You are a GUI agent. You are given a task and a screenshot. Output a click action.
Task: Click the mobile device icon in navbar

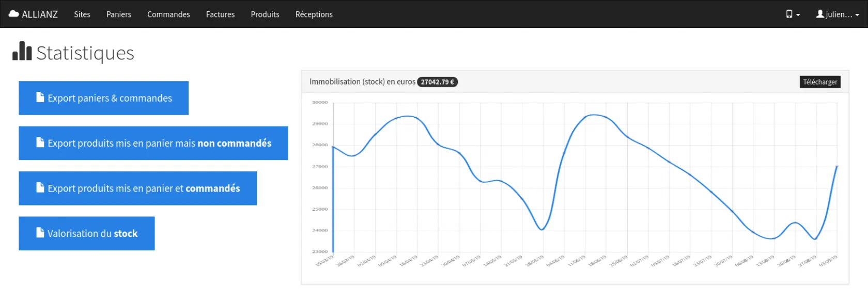[789, 14]
